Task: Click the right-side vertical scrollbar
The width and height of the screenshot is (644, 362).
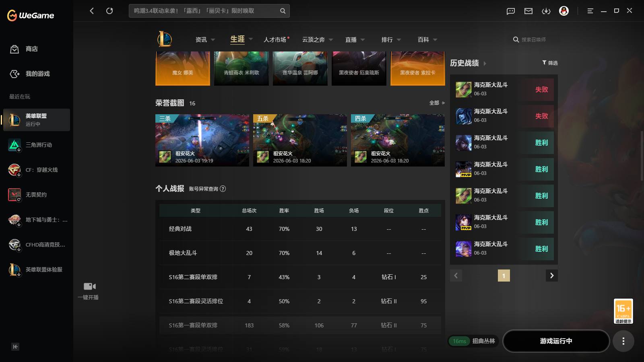Action: coord(642,155)
